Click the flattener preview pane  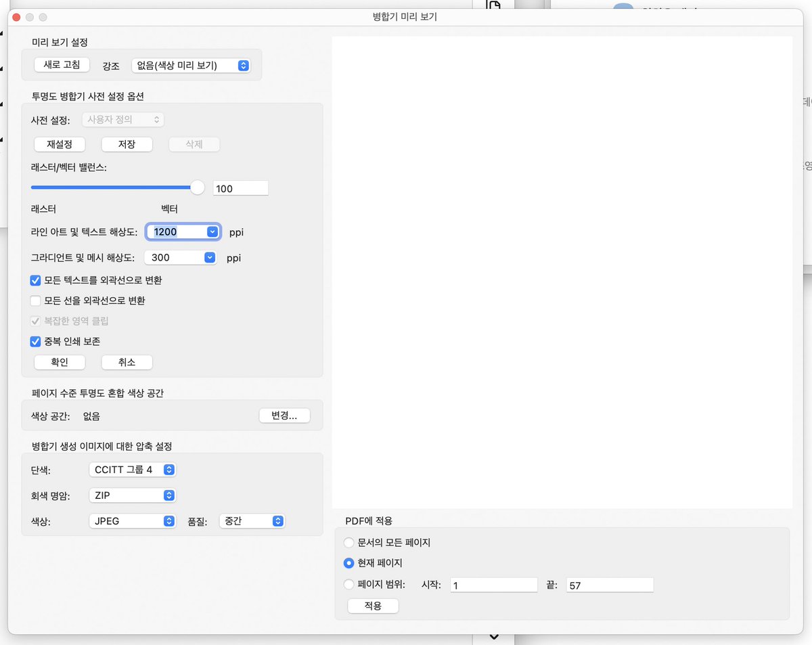(562, 272)
